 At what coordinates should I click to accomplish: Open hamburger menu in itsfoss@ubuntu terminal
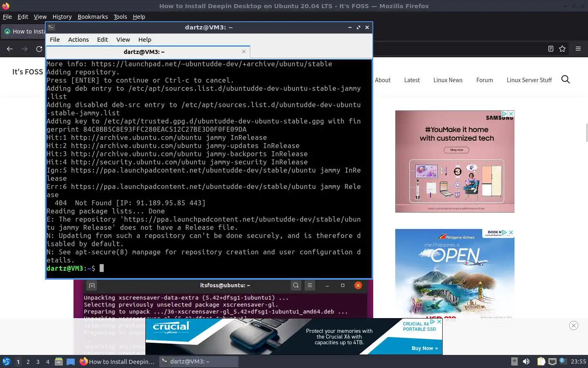tap(310, 285)
